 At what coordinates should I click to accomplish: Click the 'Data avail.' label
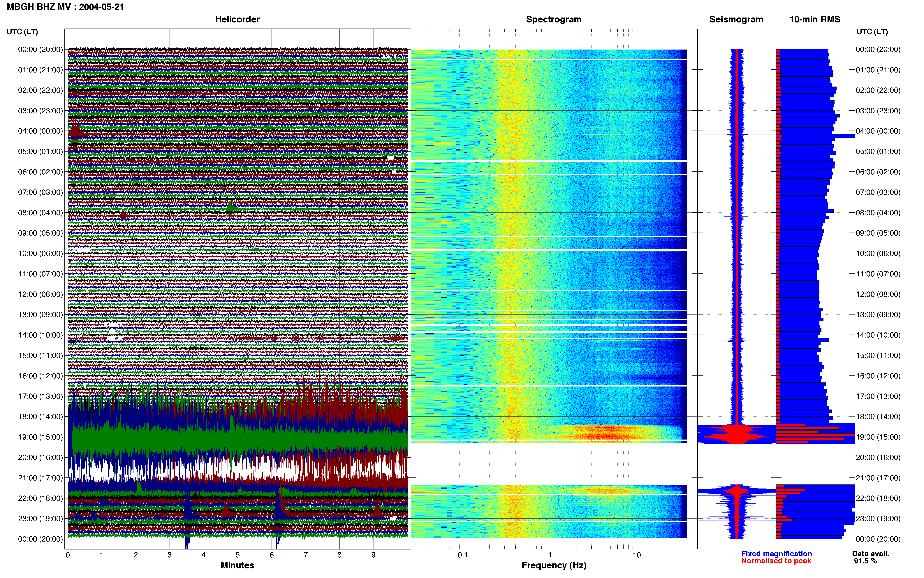tap(870, 554)
